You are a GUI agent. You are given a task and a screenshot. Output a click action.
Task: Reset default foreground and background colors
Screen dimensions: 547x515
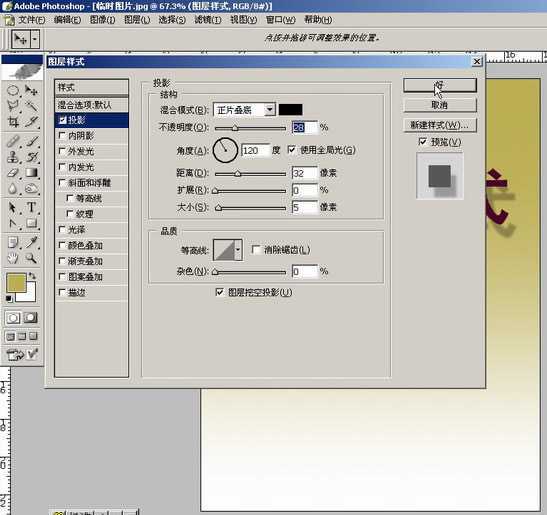[x=9, y=299]
